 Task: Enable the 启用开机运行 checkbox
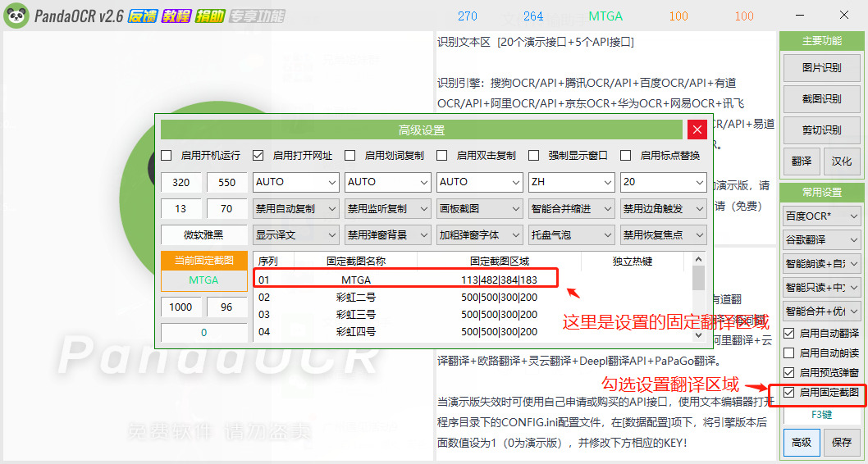(x=167, y=156)
